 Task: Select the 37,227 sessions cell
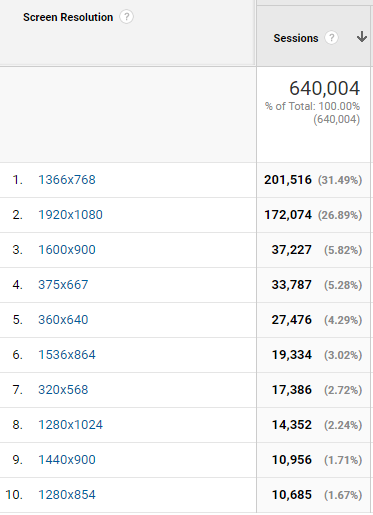[291, 250]
